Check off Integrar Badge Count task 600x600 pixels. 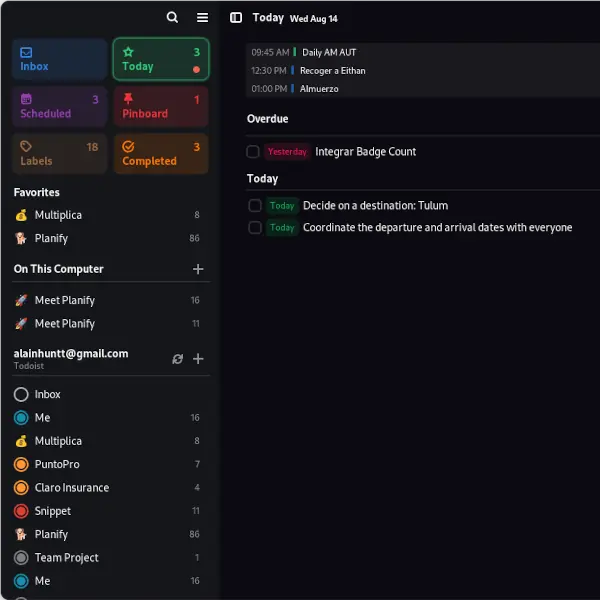[254, 152]
